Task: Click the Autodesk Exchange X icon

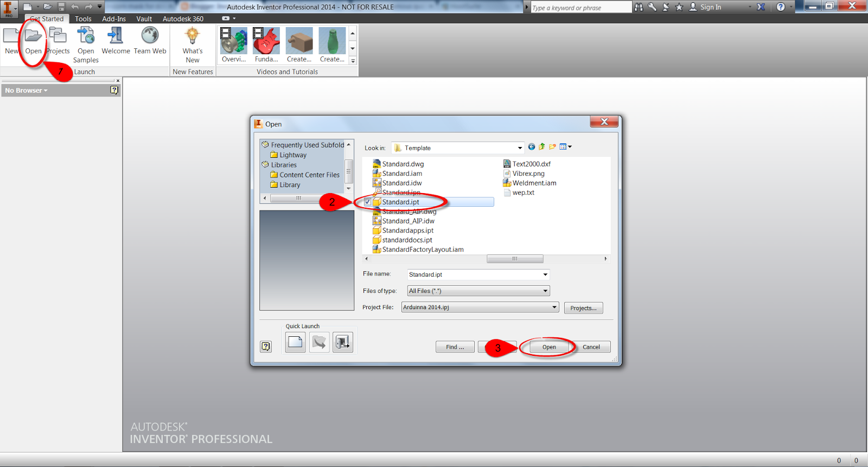Action: point(761,7)
